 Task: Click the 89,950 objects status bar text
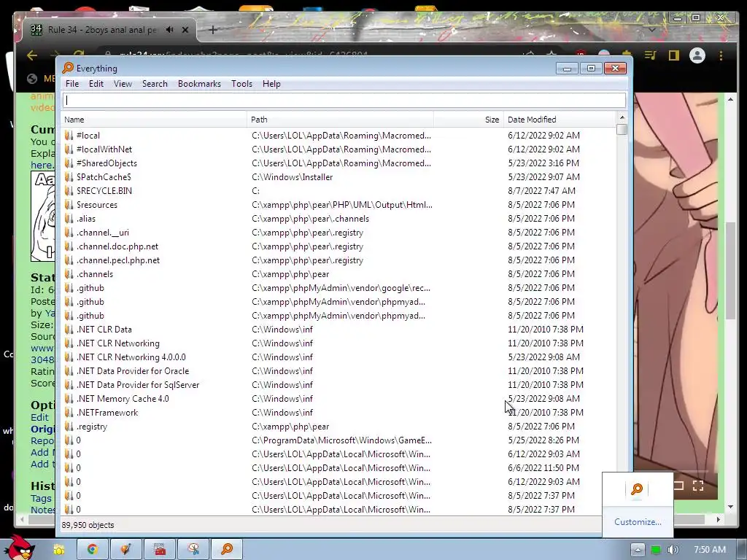click(x=88, y=525)
